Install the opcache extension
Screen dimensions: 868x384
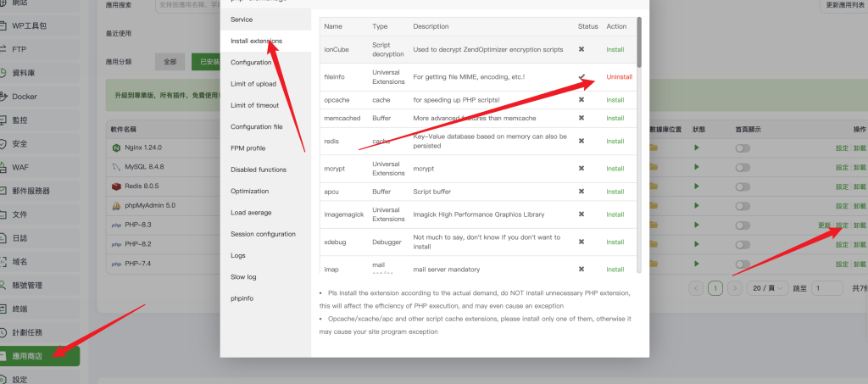615,100
